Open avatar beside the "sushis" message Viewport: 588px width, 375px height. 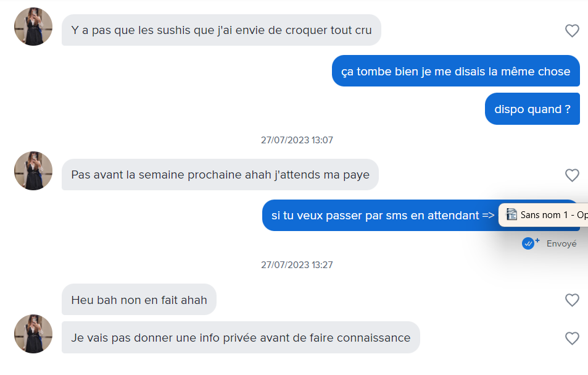33,27
